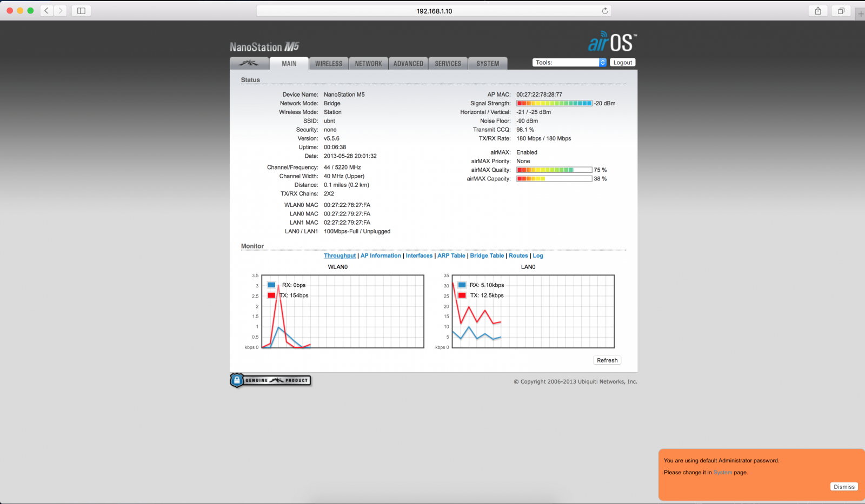Click the LAN1 MAC value 02:27:22:79:27:FA
Screen dimensions: 865x504
coord(347,223)
